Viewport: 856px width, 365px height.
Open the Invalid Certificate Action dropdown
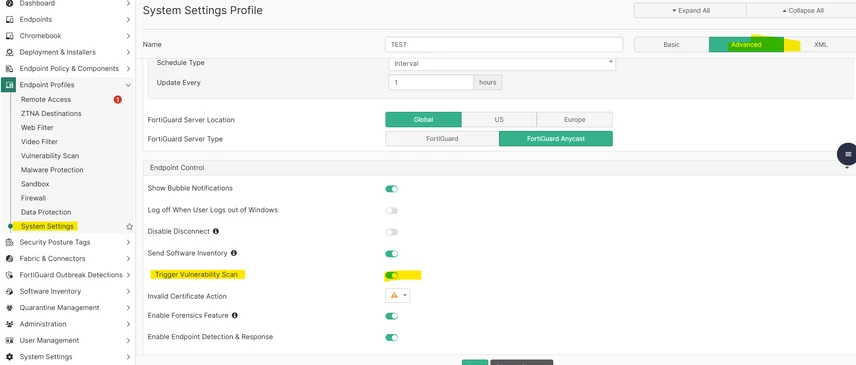click(397, 295)
